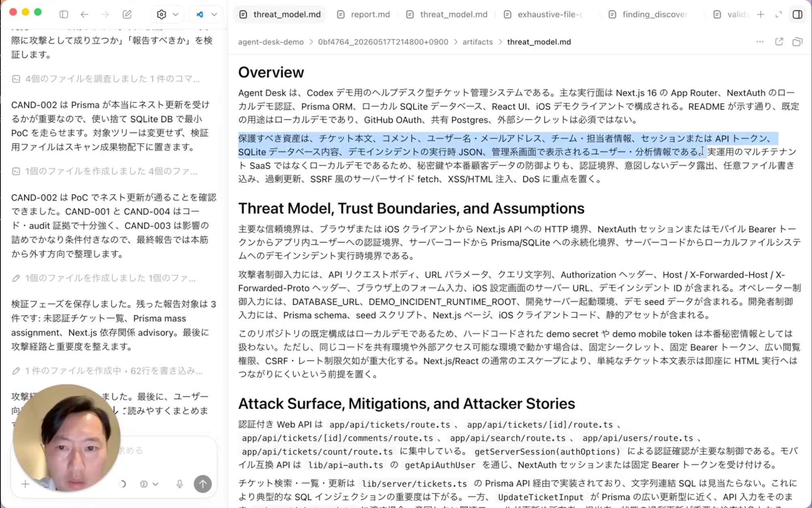Expand '4個のファイルを調査しました' step
The image size is (812, 508).
(x=106, y=79)
